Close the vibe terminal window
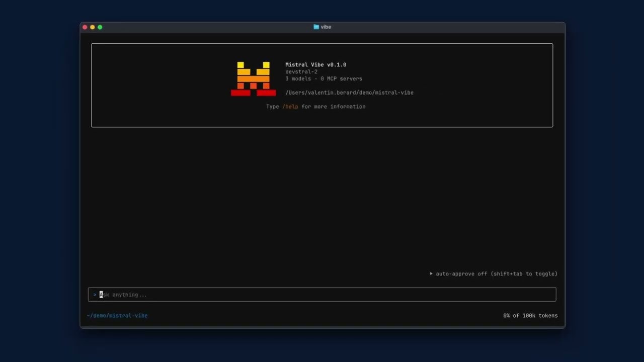 (85, 27)
